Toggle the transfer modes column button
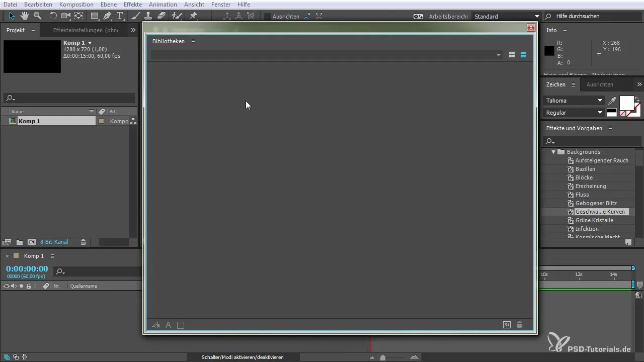 pos(15,357)
